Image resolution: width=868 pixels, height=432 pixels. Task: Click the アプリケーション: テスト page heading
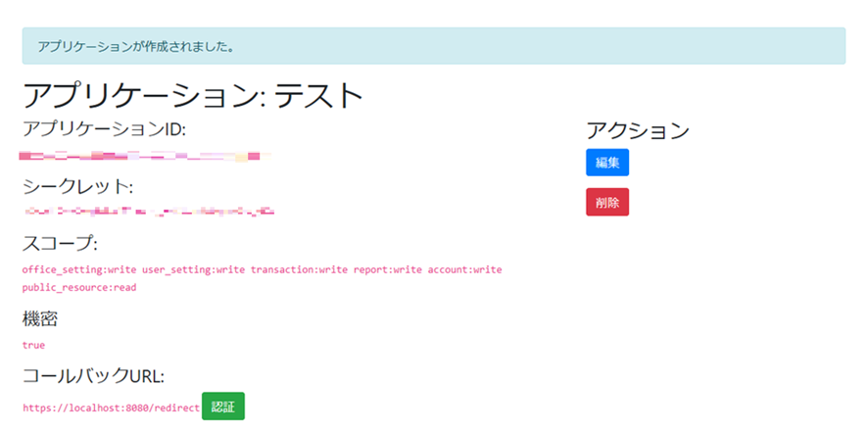tap(193, 95)
